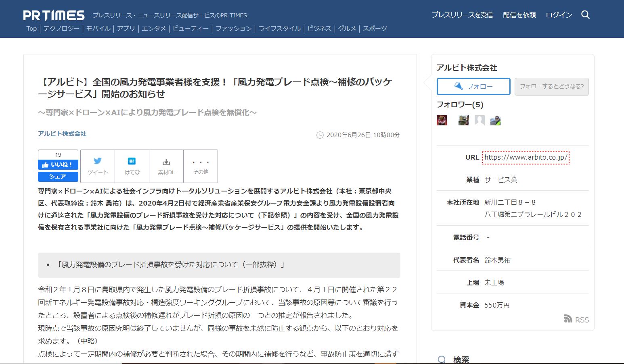
Task: Select 未上場 listing status
Action: point(494,283)
